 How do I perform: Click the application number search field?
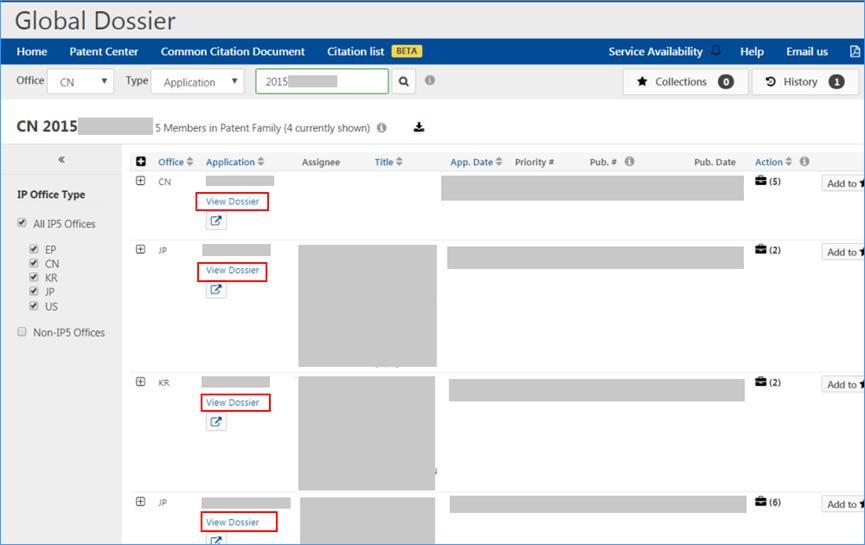322,82
